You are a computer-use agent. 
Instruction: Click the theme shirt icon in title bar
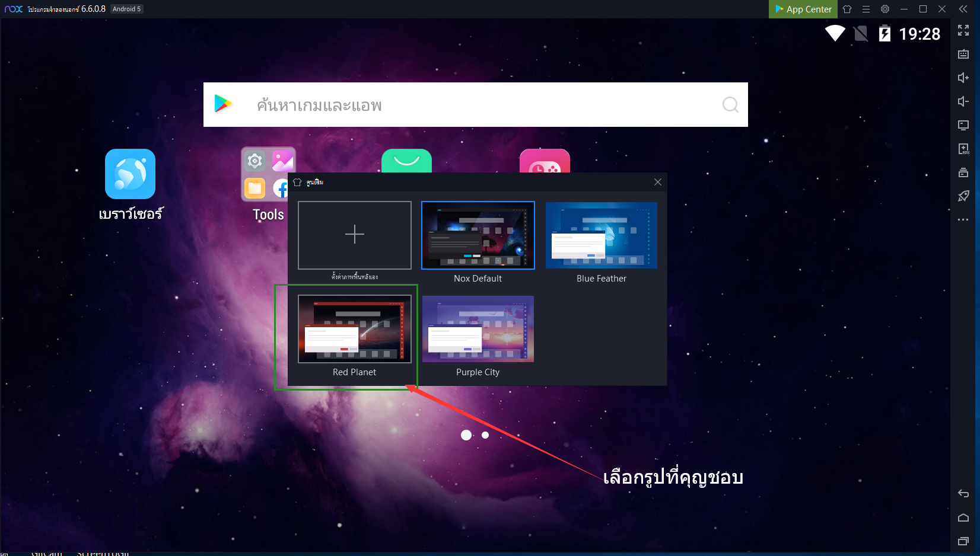[847, 9]
